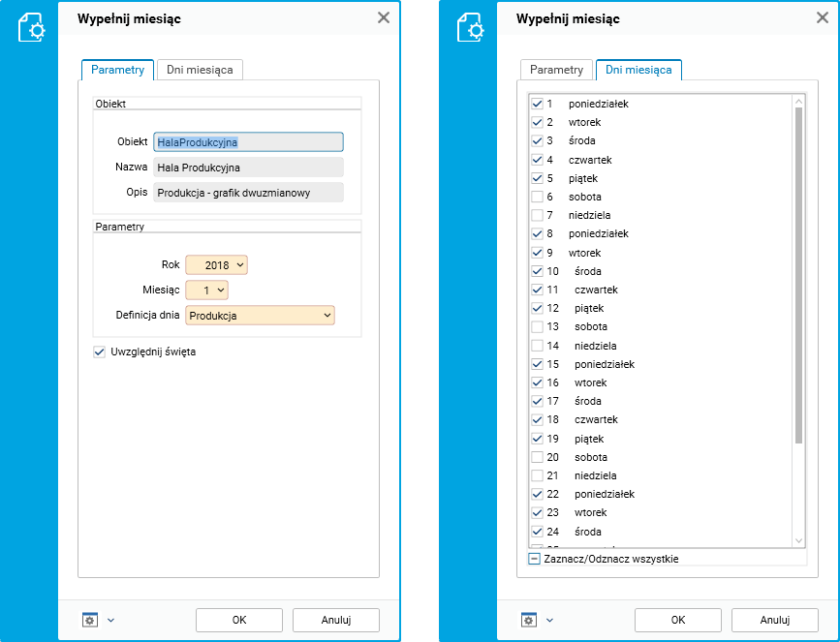Confirm with OK in the right dialog
This screenshot has width=840, height=642.
click(x=677, y=620)
